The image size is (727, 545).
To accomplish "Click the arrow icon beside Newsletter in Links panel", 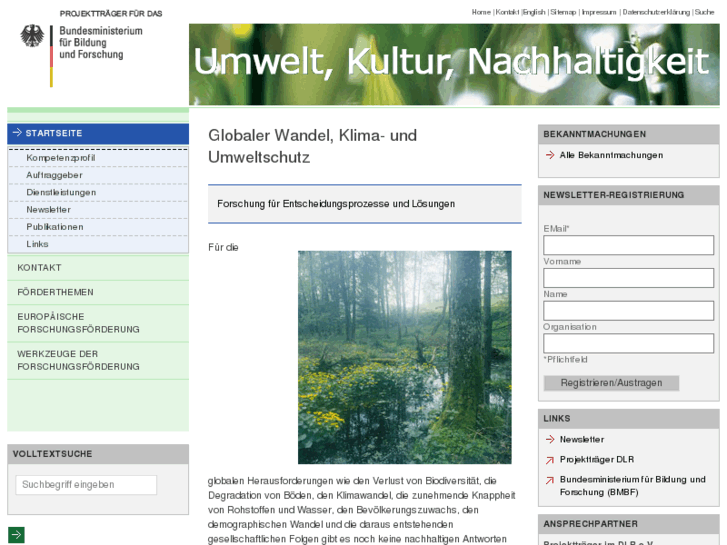I will [x=550, y=439].
